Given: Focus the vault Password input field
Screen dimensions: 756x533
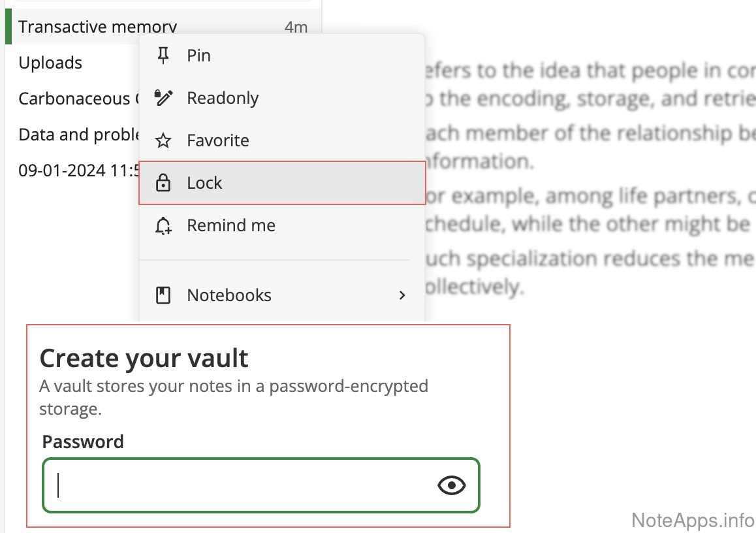Looking at the screenshot, I should coord(242,485).
